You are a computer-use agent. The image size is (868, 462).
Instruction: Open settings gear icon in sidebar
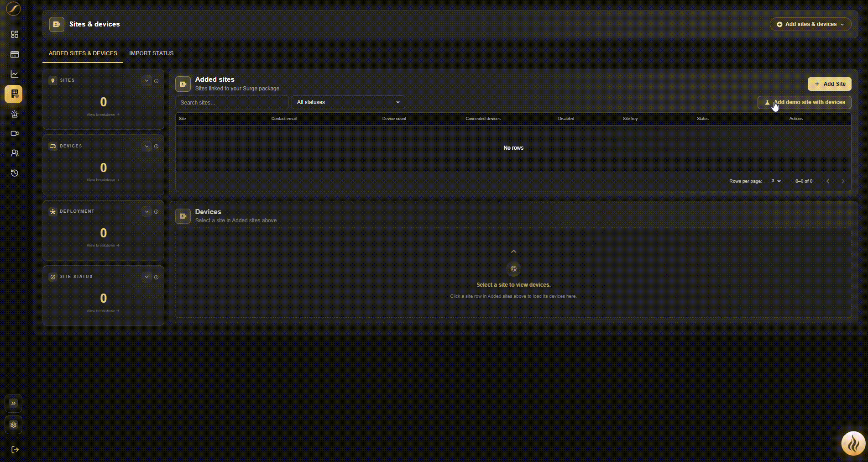(13, 425)
